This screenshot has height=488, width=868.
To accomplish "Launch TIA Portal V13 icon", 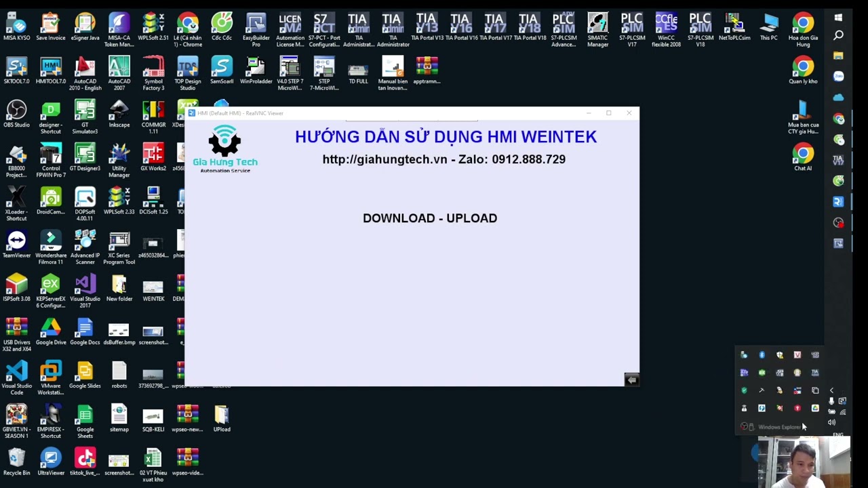I will click(427, 27).
